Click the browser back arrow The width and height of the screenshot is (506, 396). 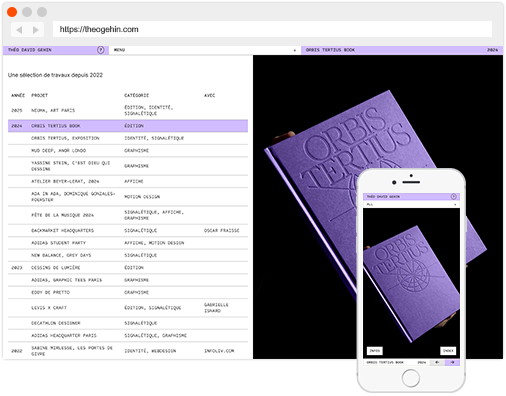(19, 30)
